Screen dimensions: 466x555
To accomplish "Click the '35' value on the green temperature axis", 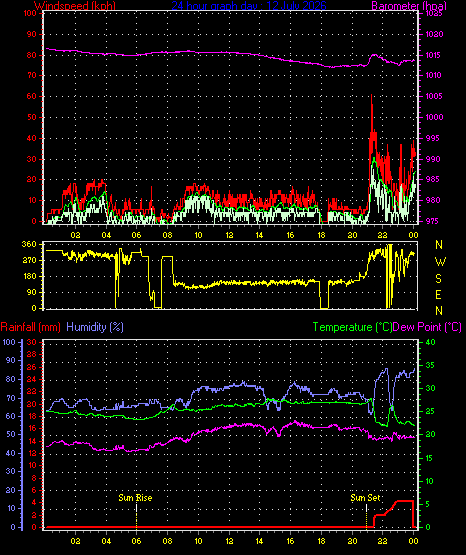I will tap(430, 365).
